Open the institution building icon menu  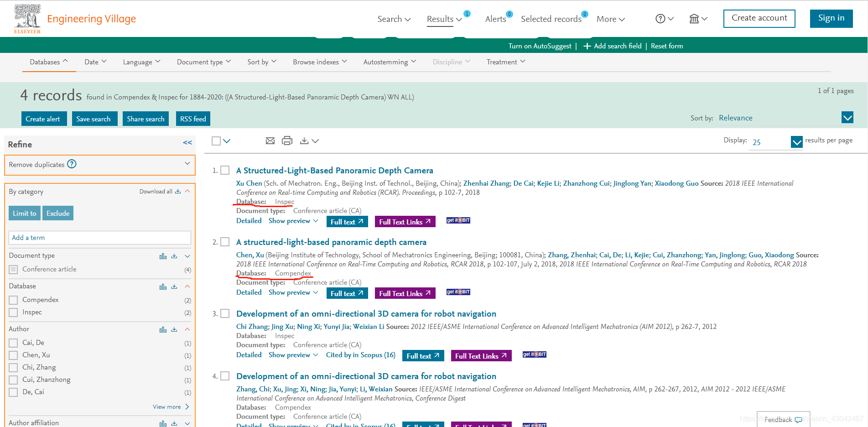694,19
